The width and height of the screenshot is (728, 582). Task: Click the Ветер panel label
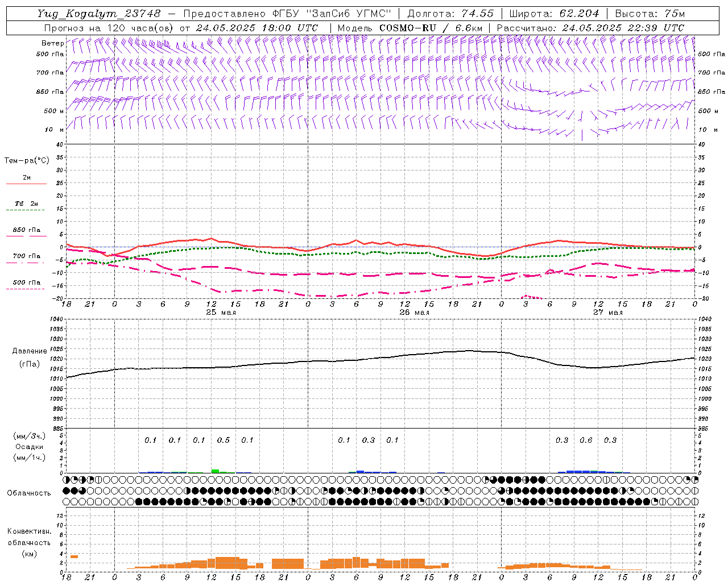click(x=53, y=43)
